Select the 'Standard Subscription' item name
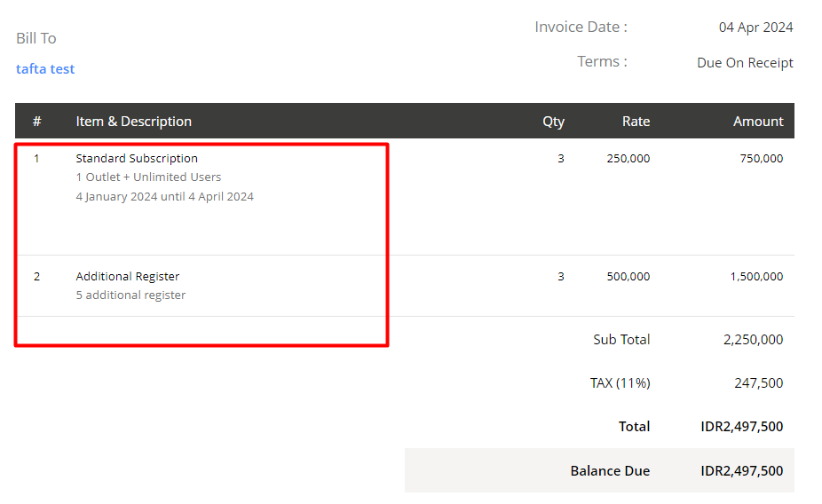 pyautogui.click(x=137, y=159)
